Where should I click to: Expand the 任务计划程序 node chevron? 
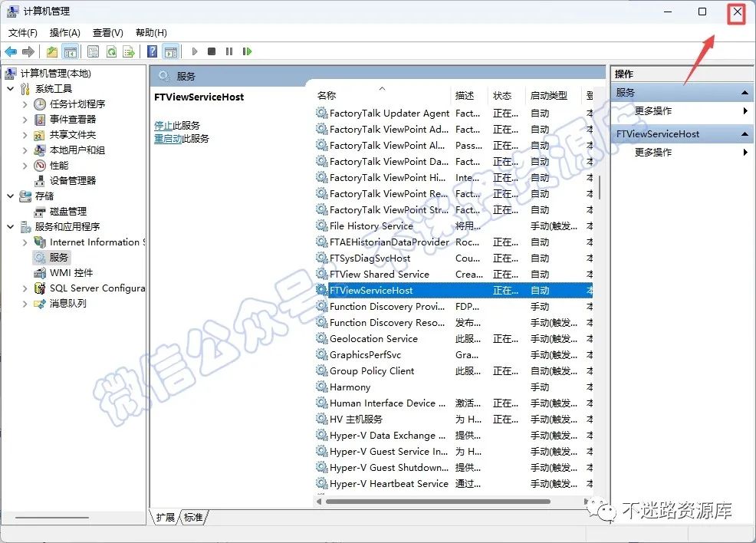(25, 104)
